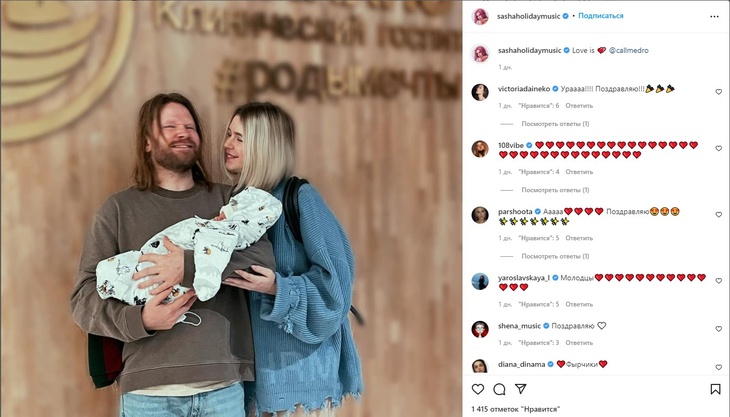Expand replies under 108vibe's comment
This screenshot has width=730, height=417.
(555, 190)
